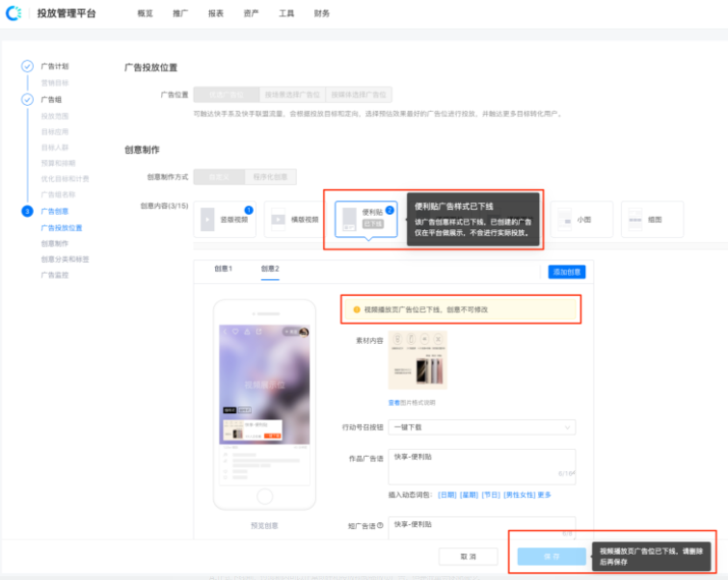Click the orange warning icon in the notice
Viewport: 728px width, 580px height.
357,309
